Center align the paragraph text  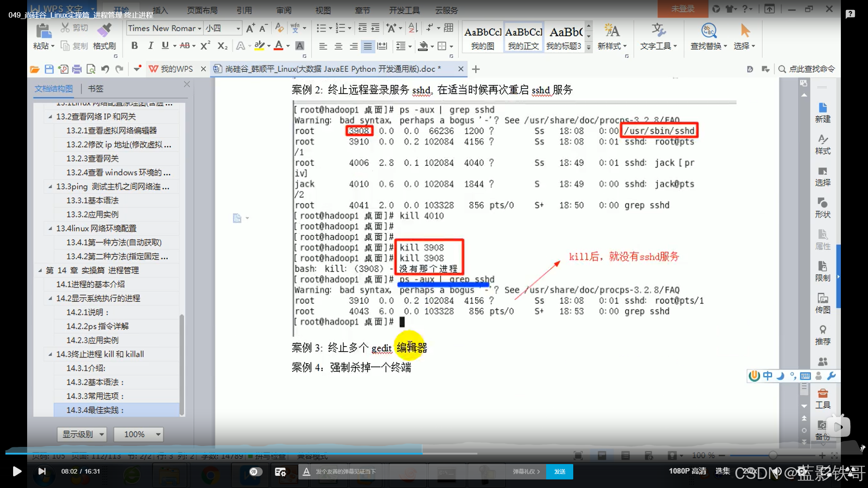coord(338,46)
